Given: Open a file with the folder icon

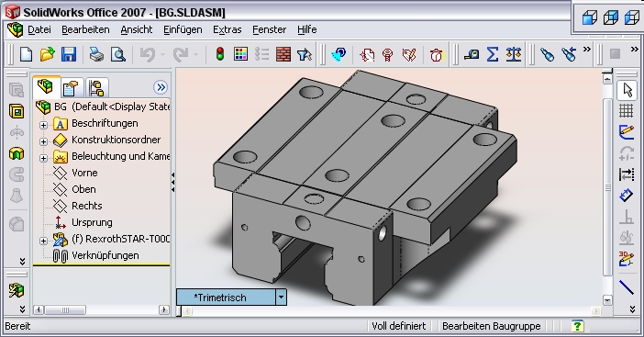Looking at the screenshot, I should point(47,54).
